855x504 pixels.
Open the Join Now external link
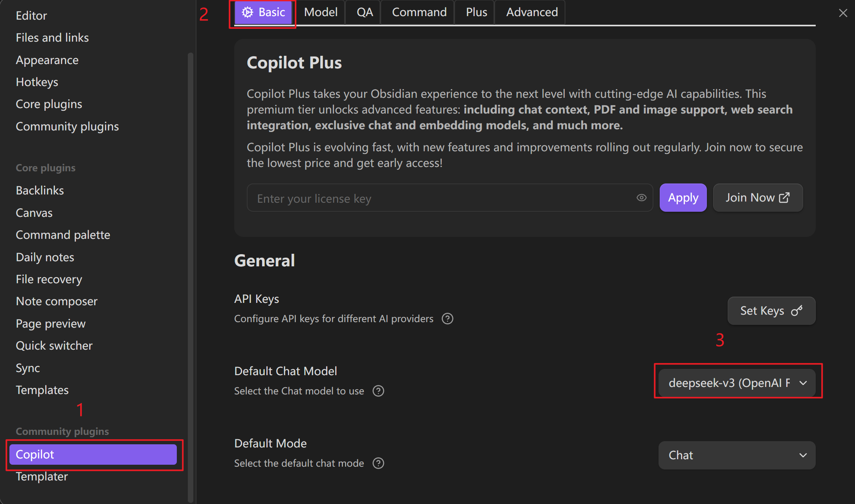coord(758,198)
